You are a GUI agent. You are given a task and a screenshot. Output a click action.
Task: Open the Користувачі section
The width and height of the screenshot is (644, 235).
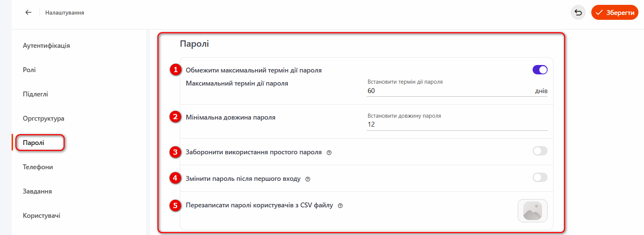[41, 216]
